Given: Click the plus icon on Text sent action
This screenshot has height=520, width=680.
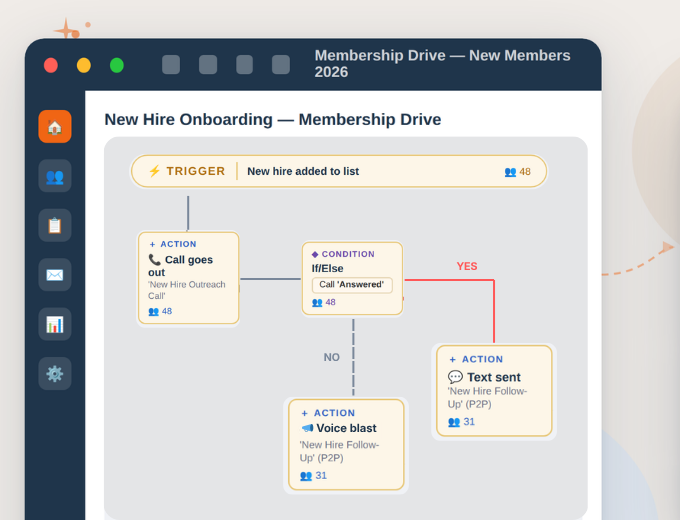Looking at the screenshot, I should tap(452, 359).
